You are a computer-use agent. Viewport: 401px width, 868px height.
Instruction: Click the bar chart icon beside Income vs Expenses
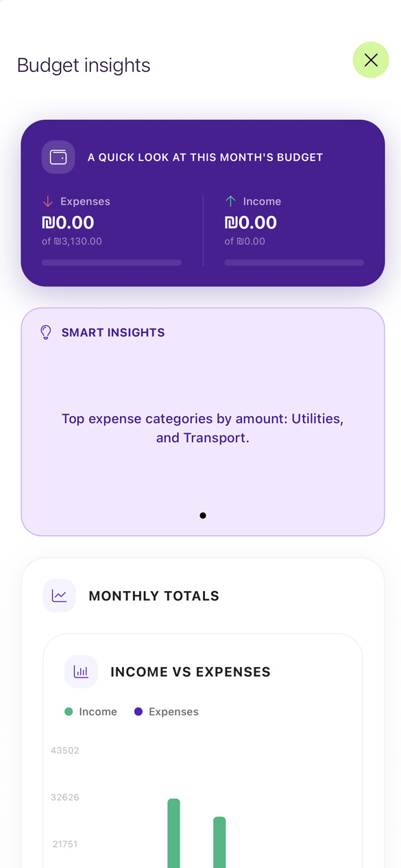point(81,671)
